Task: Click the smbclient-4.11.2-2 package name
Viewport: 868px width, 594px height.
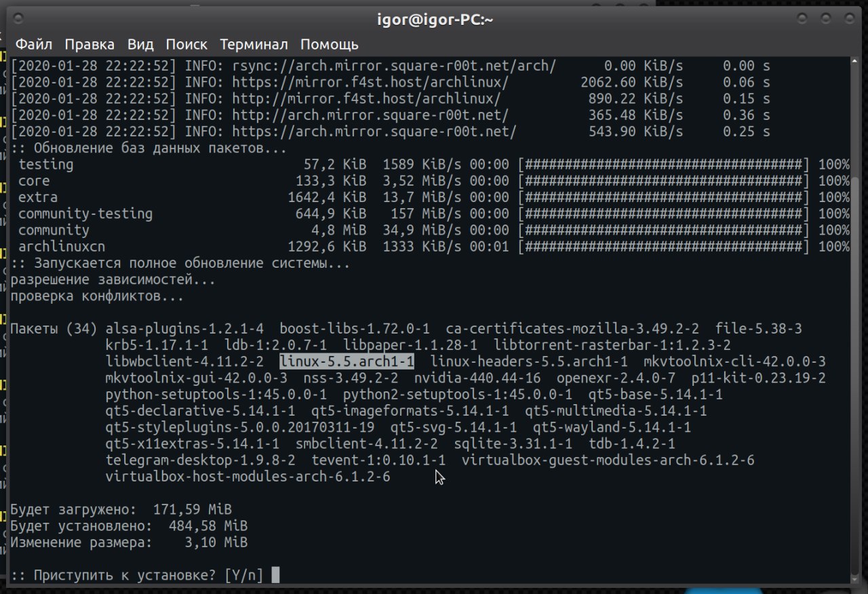Action: pos(367,443)
